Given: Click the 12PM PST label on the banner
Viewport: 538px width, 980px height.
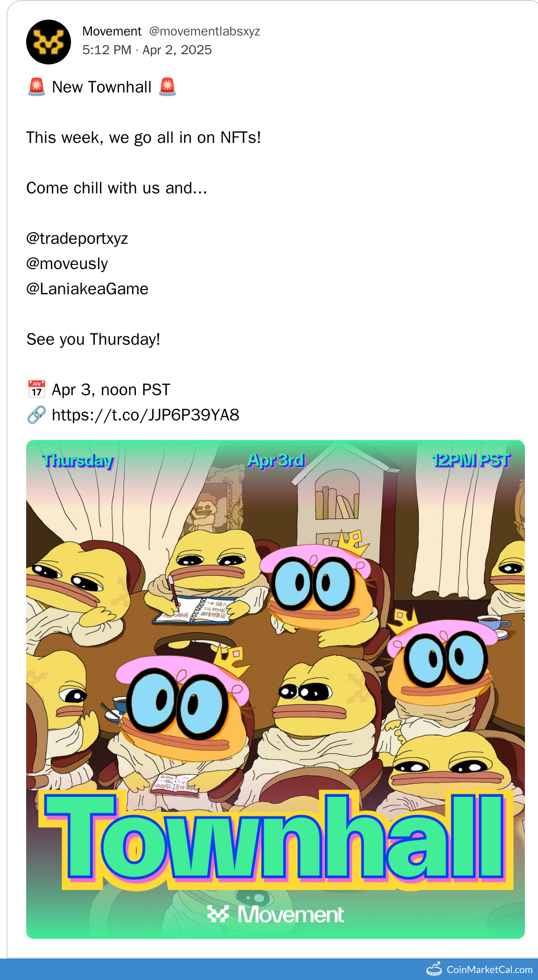Looking at the screenshot, I should point(472,461).
